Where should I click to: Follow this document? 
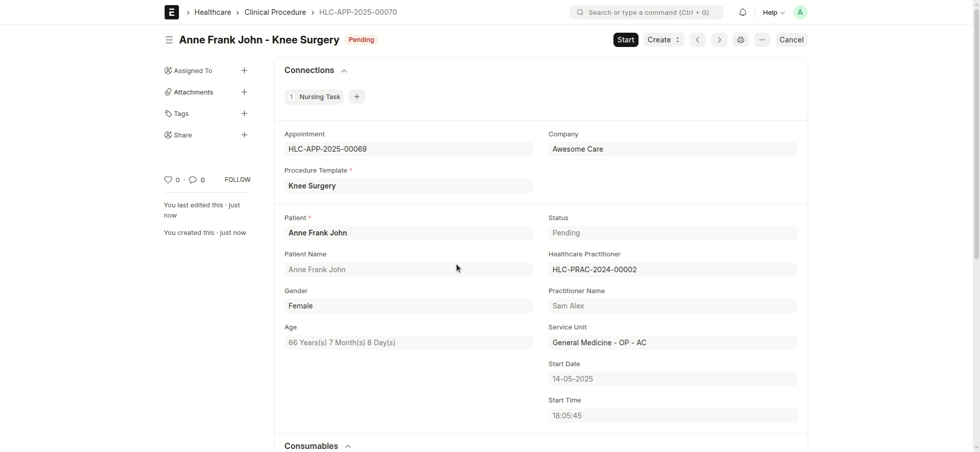coord(237,180)
